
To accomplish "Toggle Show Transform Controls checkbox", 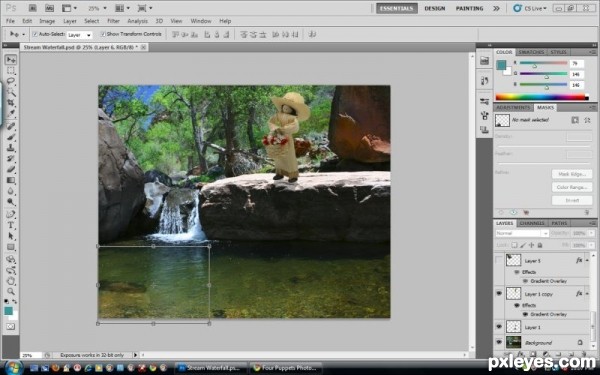I will (103, 34).
